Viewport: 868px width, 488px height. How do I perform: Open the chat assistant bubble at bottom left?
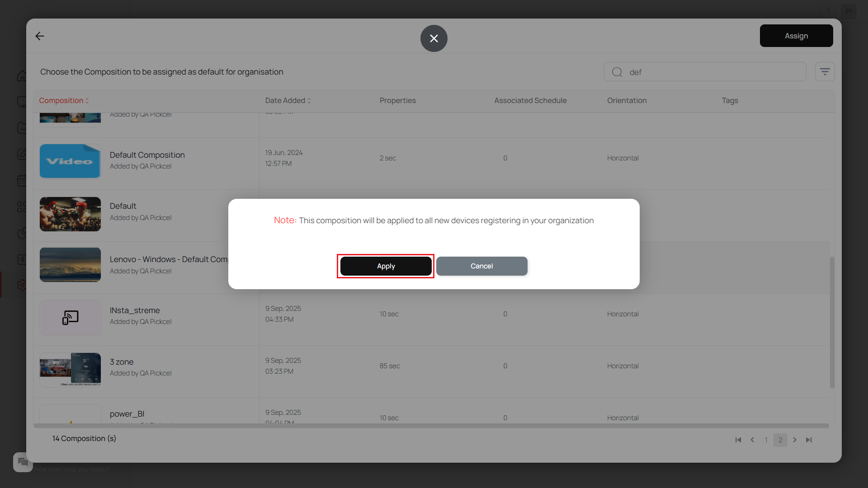23,462
